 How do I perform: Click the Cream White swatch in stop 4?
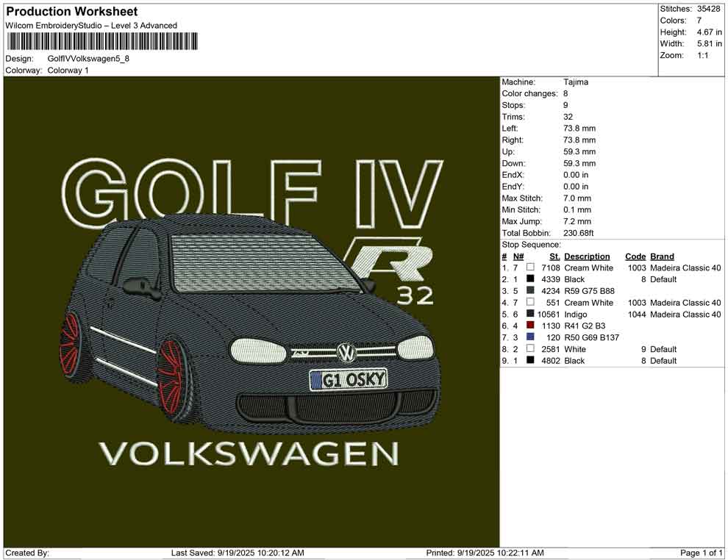(x=530, y=302)
